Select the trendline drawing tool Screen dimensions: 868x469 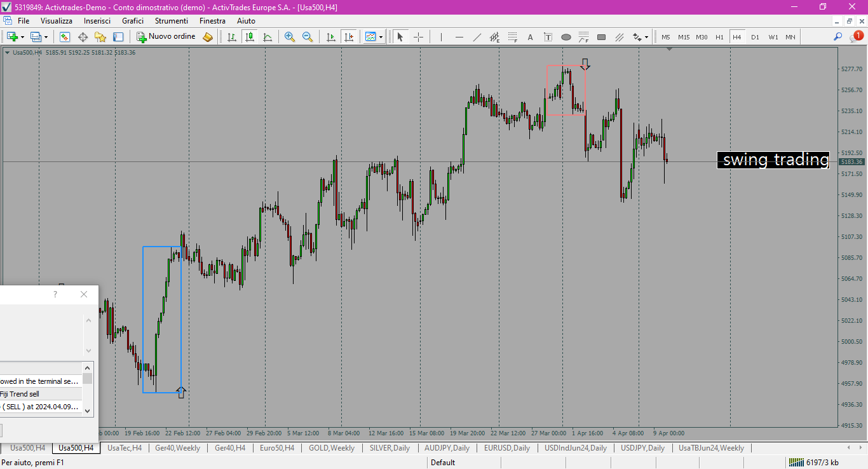pos(477,37)
